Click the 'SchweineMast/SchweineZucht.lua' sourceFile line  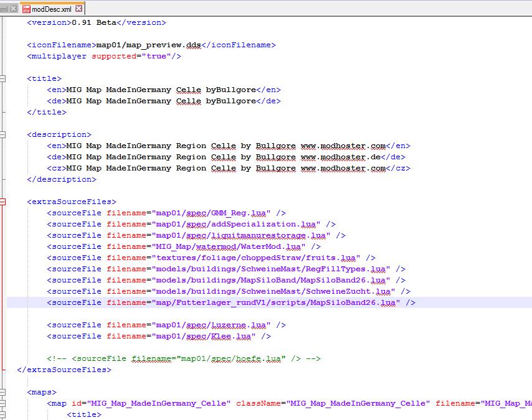click(x=229, y=291)
